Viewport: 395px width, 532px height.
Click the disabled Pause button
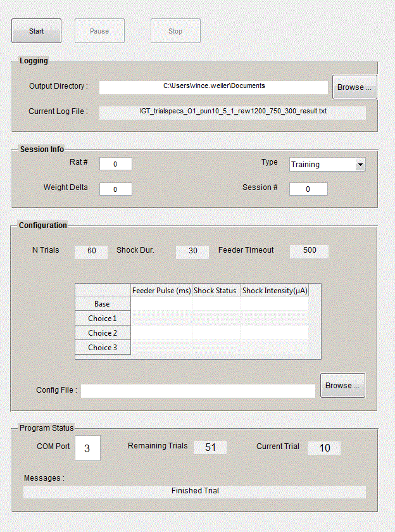pyautogui.click(x=99, y=31)
